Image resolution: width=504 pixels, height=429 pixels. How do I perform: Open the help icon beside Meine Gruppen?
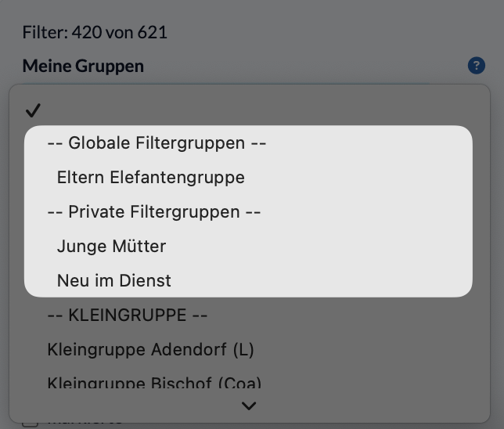pyautogui.click(x=477, y=66)
